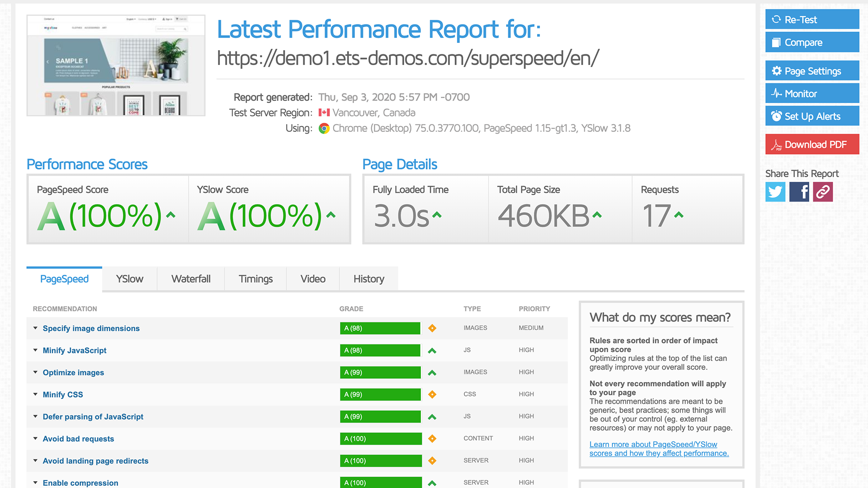Open Page Settings gear button
Viewport: 868px width, 488px height.
click(x=812, y=71)
